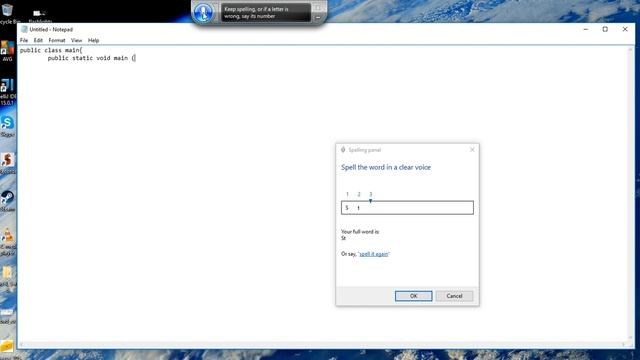Select letter number 2 in Spelling panel
Screen dimensions: 640x360
coord(359,194)
